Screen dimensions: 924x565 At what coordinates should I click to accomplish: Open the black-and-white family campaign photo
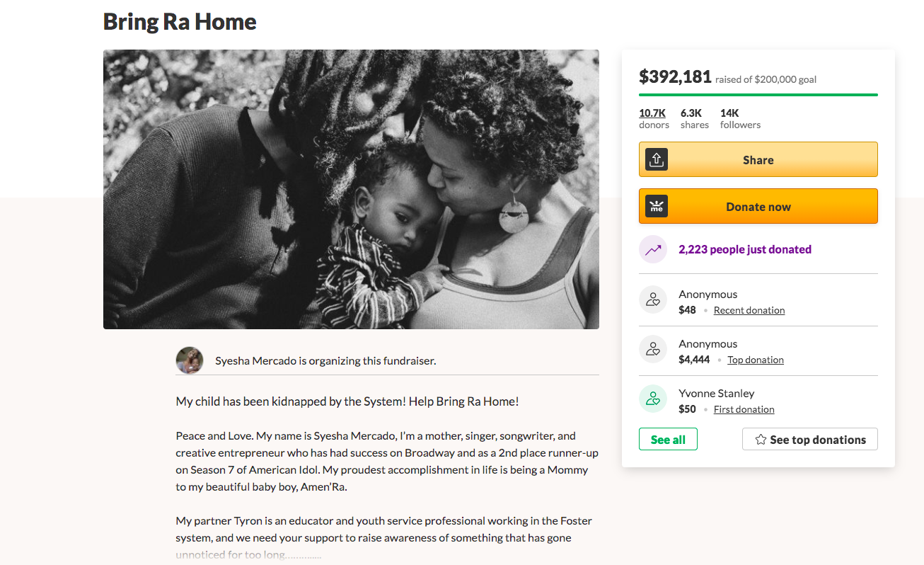pos(351,189)
